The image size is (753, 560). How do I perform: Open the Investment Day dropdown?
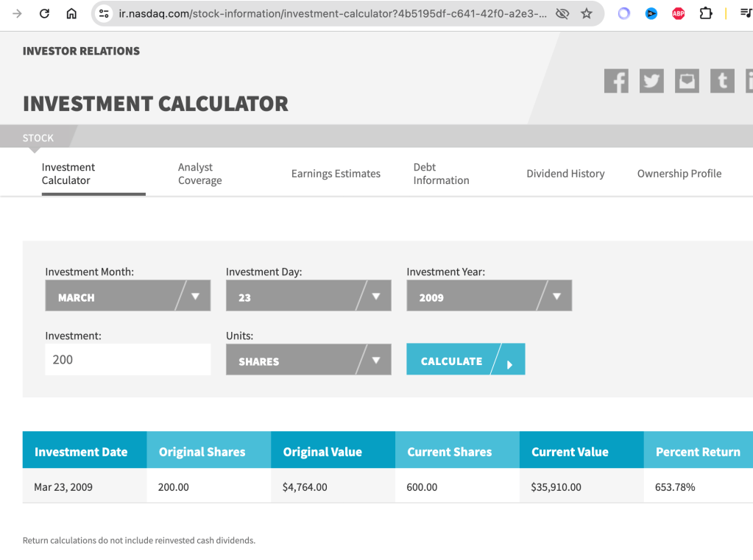(308, 297)
